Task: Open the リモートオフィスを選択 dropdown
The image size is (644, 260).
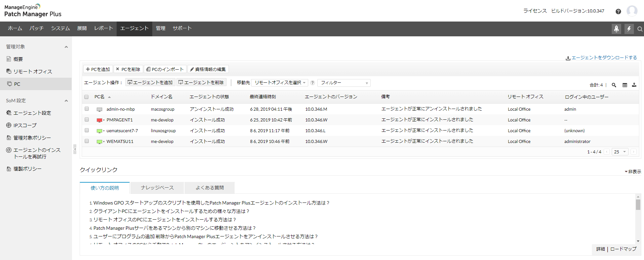Action: pos(280,83)
